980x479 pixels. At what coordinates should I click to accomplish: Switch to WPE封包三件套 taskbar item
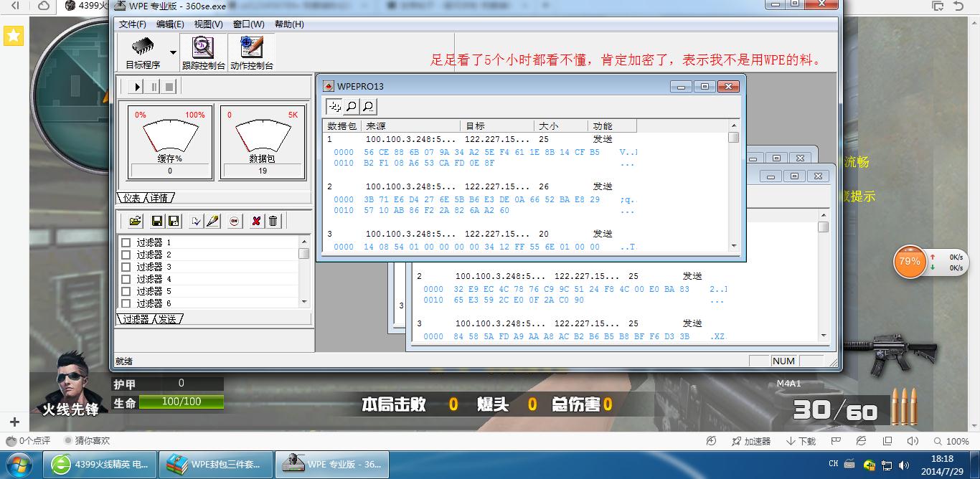tap(216, 465)
